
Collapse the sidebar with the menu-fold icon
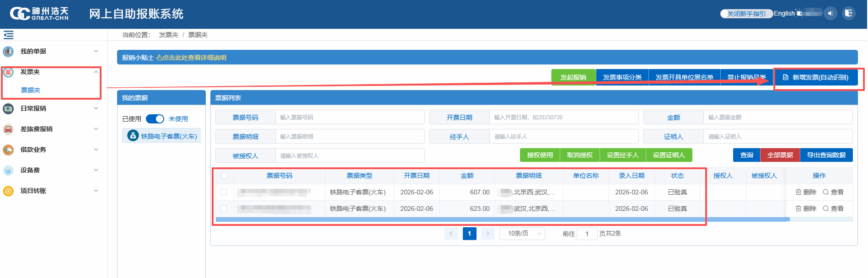click(8, 35)
